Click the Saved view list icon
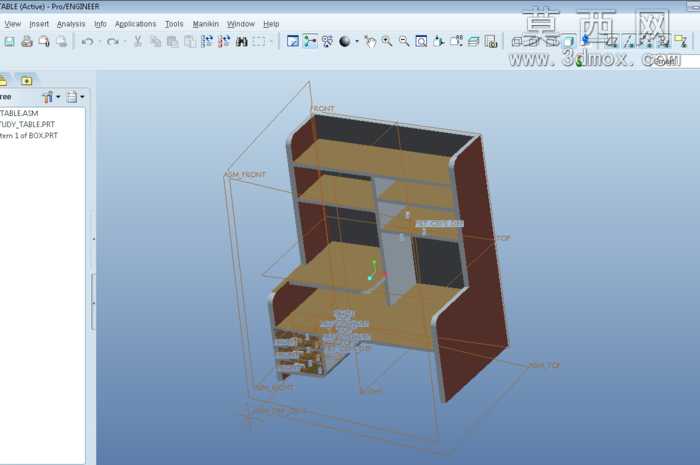This screenshot has height=465, width=700. pos(456,42)
